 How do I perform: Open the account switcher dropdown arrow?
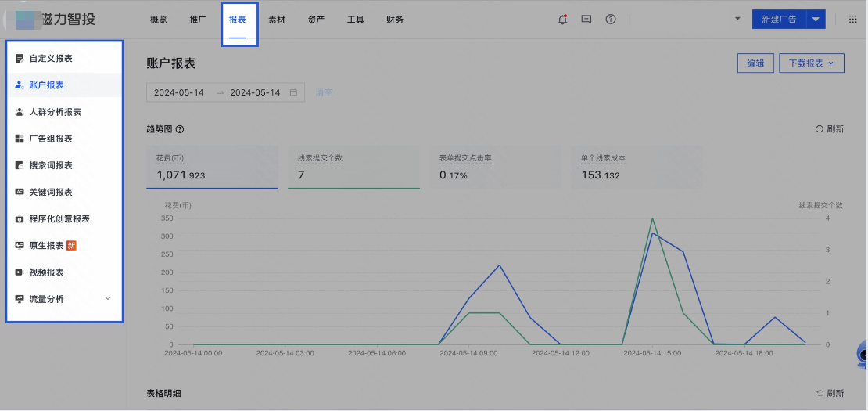[x=737, y=19]
